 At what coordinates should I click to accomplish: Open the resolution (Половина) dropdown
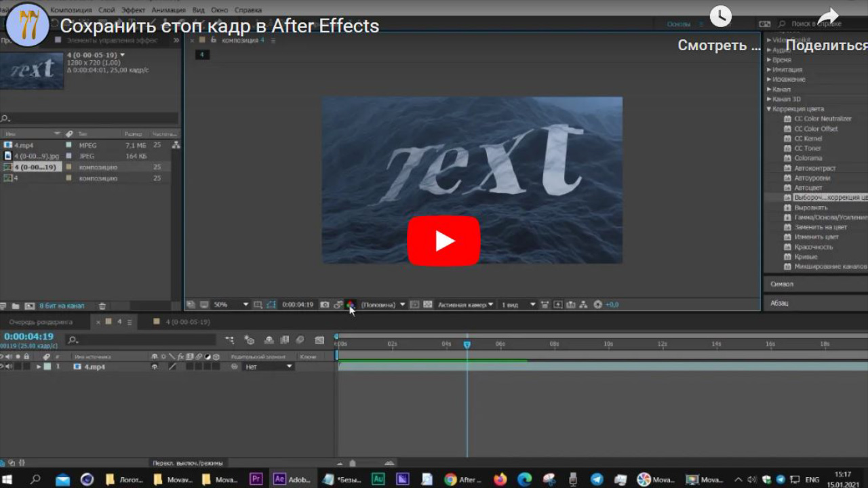click(382, 305)
